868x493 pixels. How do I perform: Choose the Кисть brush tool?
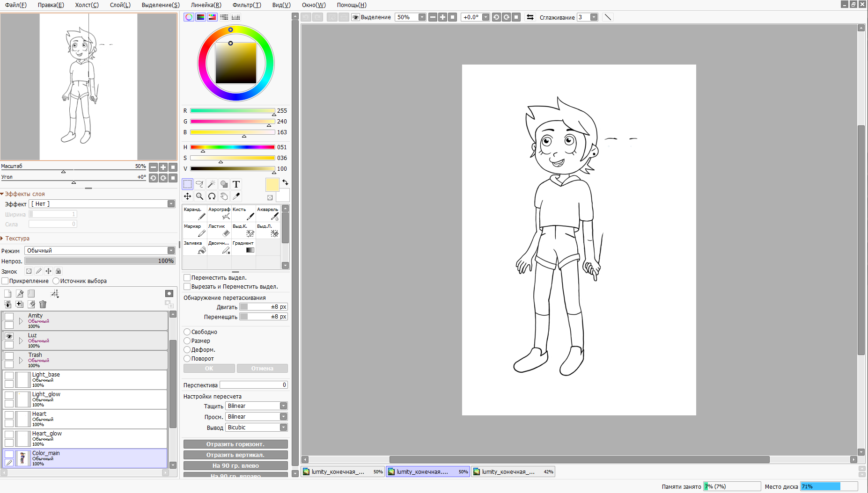point(243,213)
